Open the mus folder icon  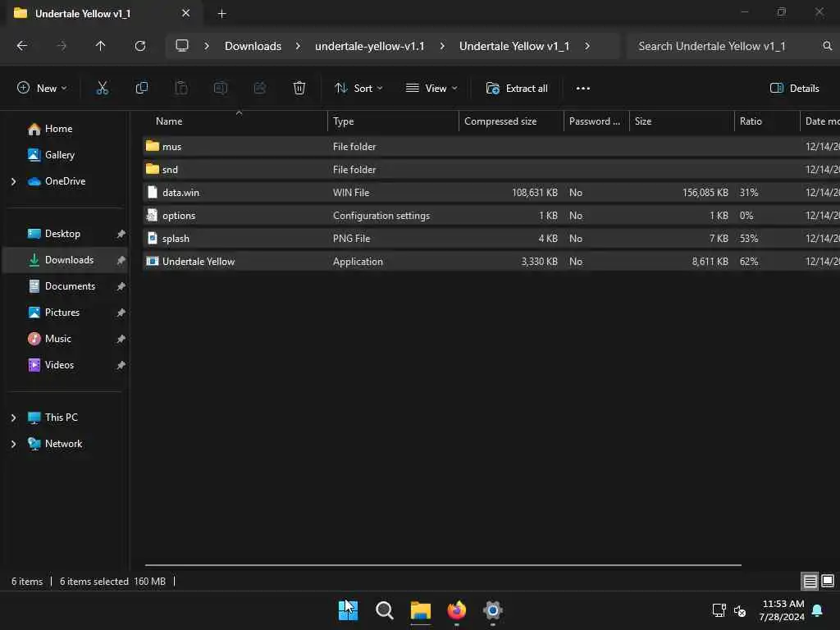coord(153,146)
